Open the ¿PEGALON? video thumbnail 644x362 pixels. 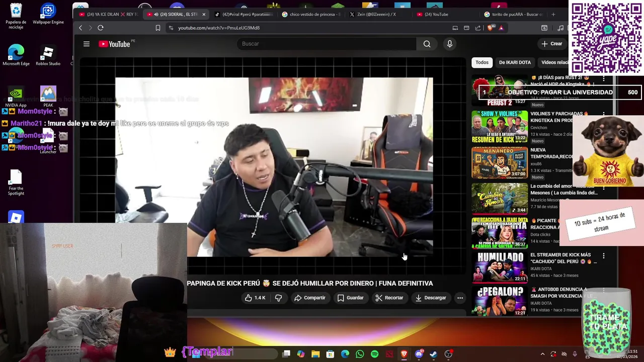[500, 301]
